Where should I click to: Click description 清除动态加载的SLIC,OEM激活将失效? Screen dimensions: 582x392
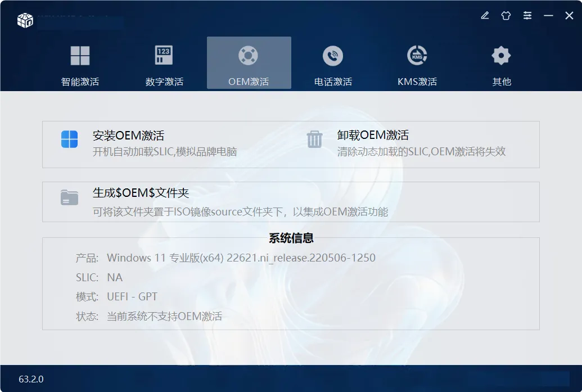(421, 151)
